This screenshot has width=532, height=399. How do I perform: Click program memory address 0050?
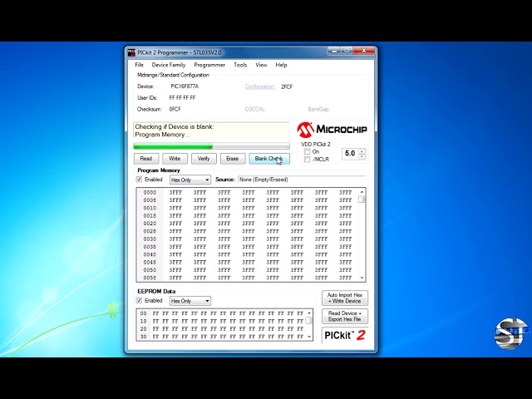pos(150,270)
